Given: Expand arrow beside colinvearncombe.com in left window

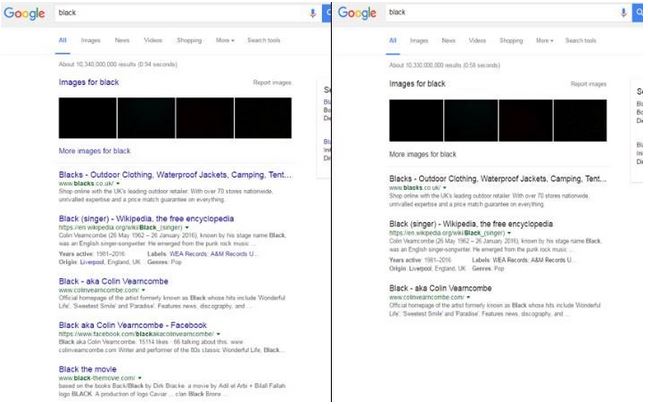Looking at the screenshot, I should coord(143,290).
